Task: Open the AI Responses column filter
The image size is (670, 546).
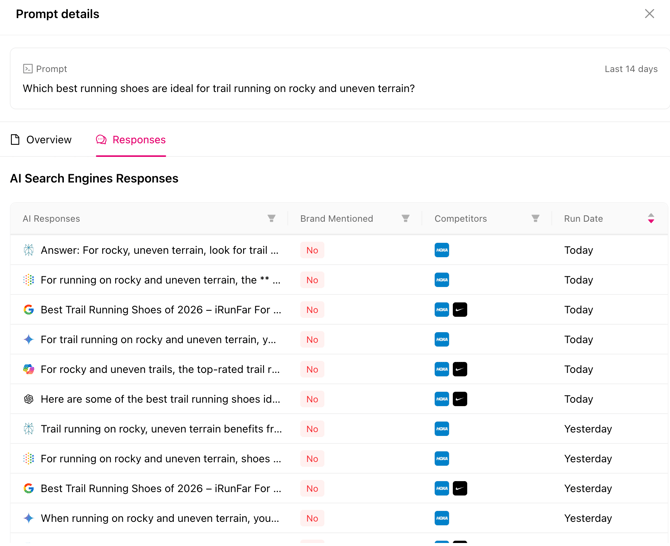Action: point(271,219)
